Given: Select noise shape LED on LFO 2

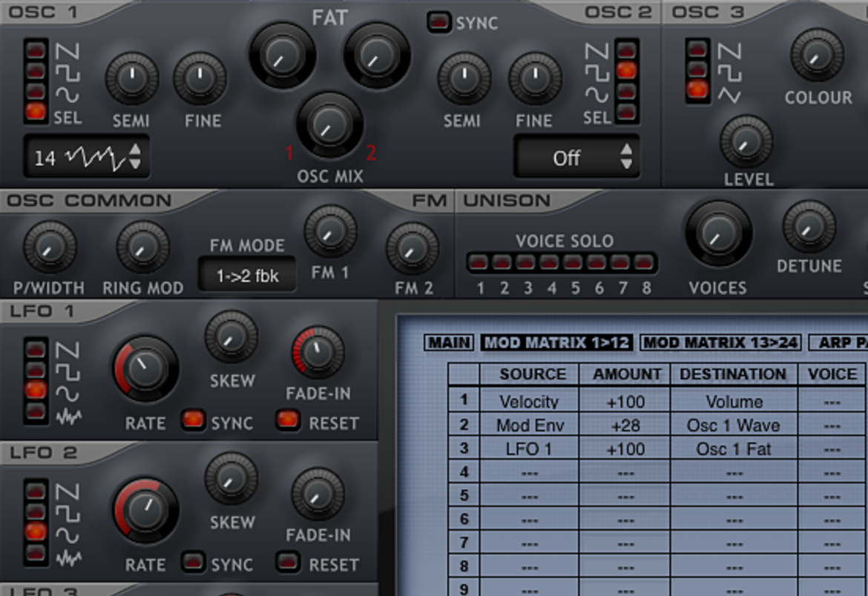Looking at the screenshot, I should pyautogui.click(x=36, y=552).
